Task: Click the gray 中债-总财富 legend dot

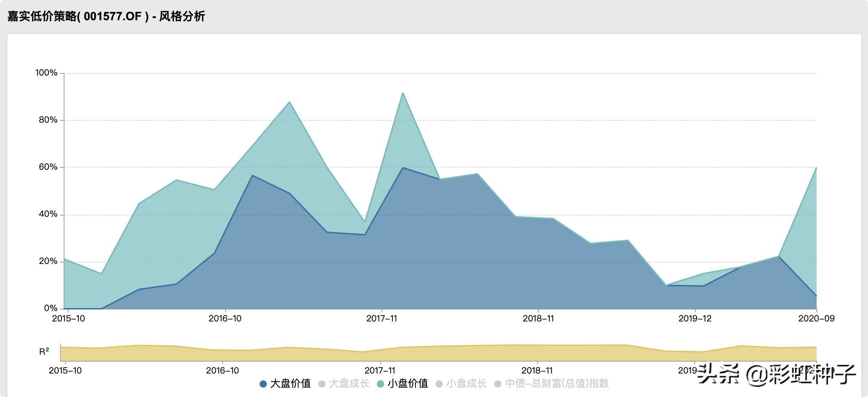Action: (498, 384)
